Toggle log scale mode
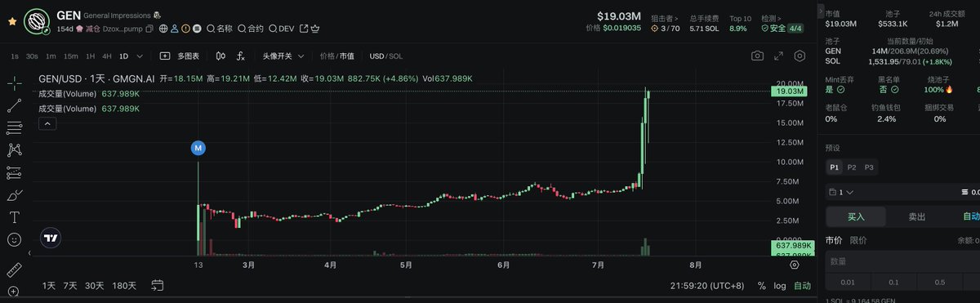The width and height of the screenshot is (980, 303). pos(781,286)
